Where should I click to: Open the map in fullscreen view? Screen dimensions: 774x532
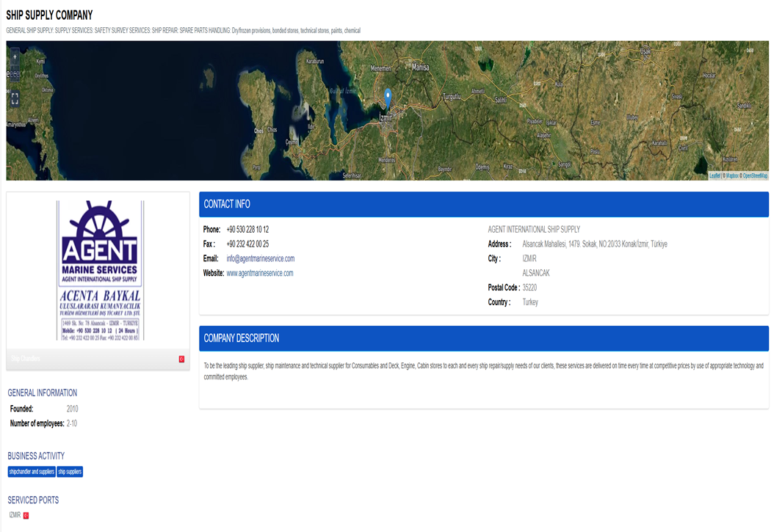[14, 98]
